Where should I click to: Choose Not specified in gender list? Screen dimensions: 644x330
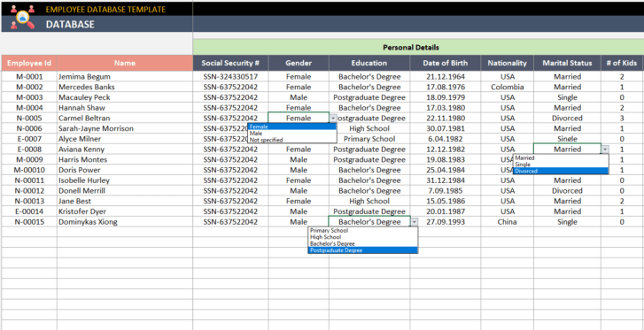pyautogui.click(x=292, y=140)
